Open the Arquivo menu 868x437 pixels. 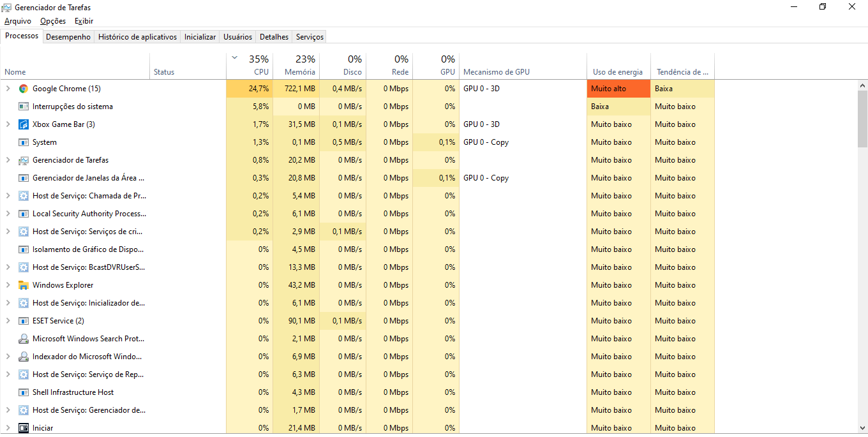[x=18, y=21]
